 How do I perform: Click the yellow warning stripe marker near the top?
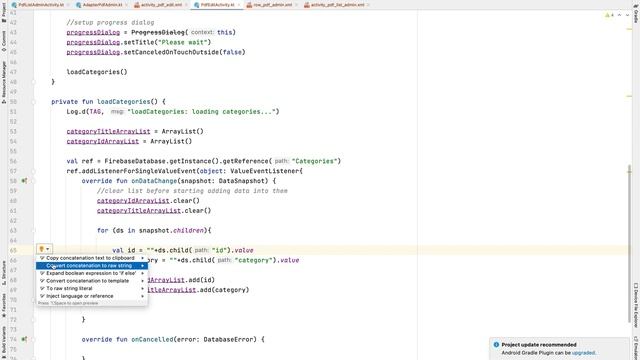click(x=629, y=29)
